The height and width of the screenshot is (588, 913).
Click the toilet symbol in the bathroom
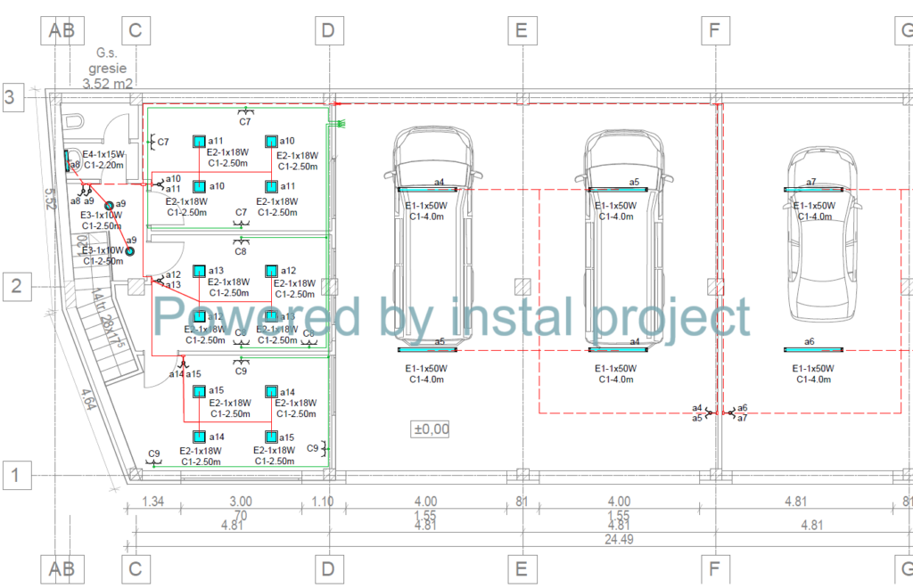[x=74, y=123]
